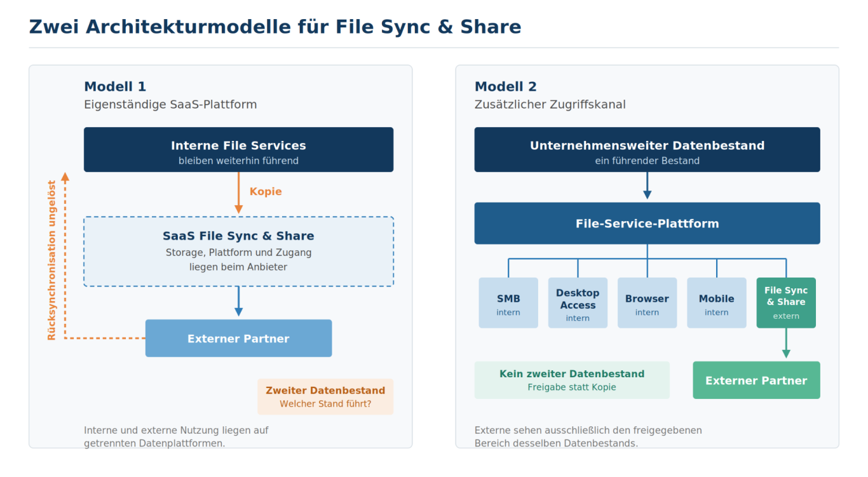Click 'Eigenständige SaaS-Plattform' subtitle
The width and height of the screenshot is (868, 477).
170,104
